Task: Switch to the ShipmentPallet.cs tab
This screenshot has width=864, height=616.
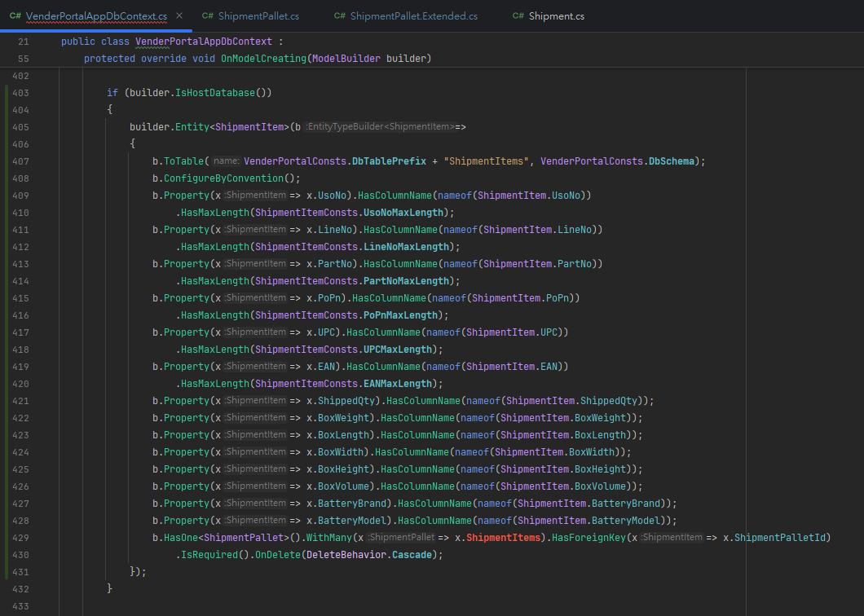Action: click(x=258, y=15)
